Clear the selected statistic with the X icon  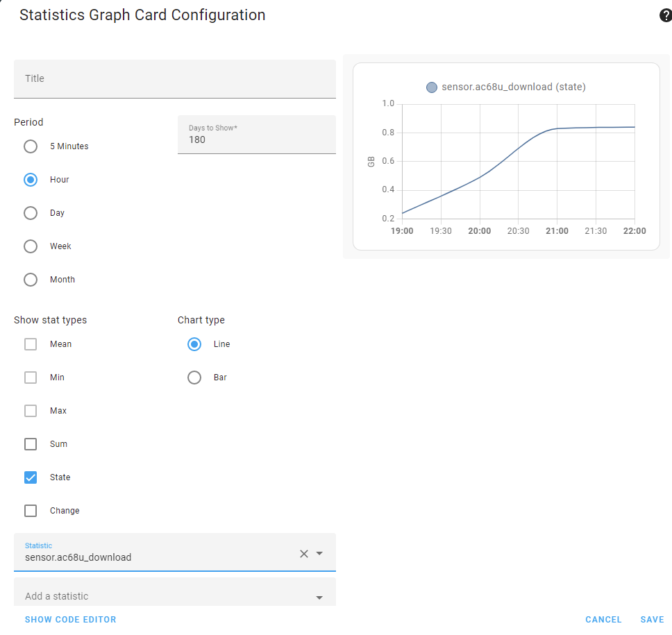tap(303, 553)
